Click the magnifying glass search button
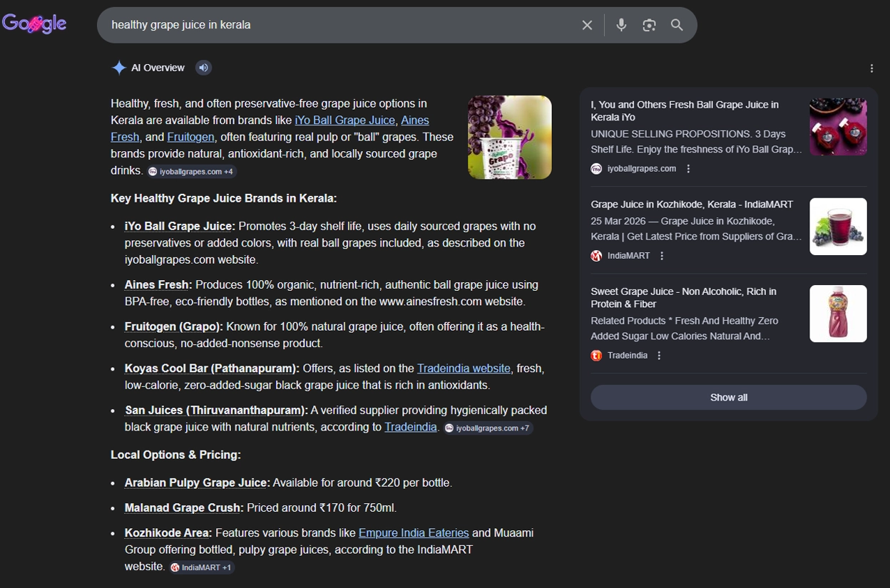 coord(677,25)
